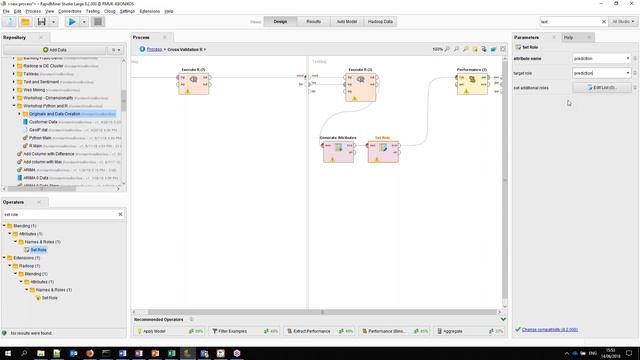
Task: Click the Edit List button for additional roles
Action: 602,87
